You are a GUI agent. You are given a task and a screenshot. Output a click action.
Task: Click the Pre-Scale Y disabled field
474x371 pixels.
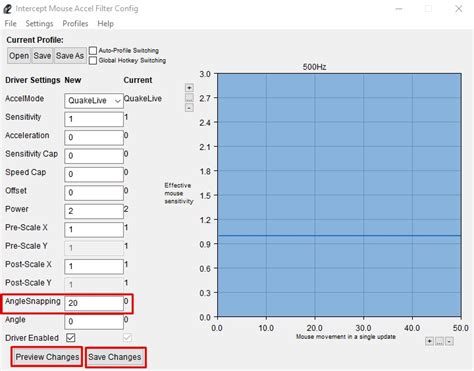pos(94,248)
